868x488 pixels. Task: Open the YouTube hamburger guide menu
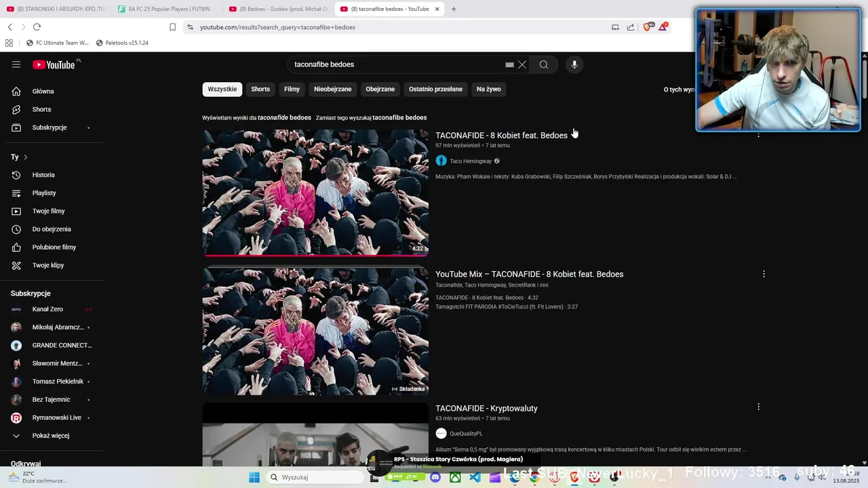point(16,64)
